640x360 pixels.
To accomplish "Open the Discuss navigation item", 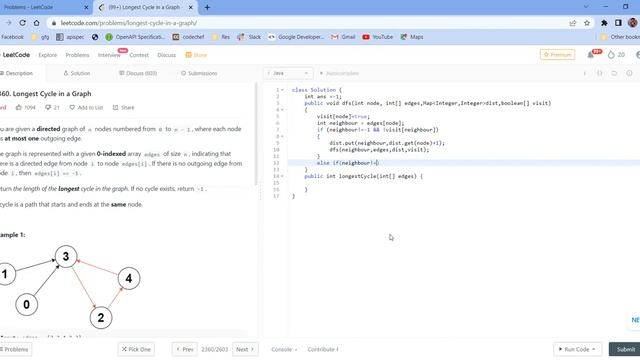I will tap(167, 55).
